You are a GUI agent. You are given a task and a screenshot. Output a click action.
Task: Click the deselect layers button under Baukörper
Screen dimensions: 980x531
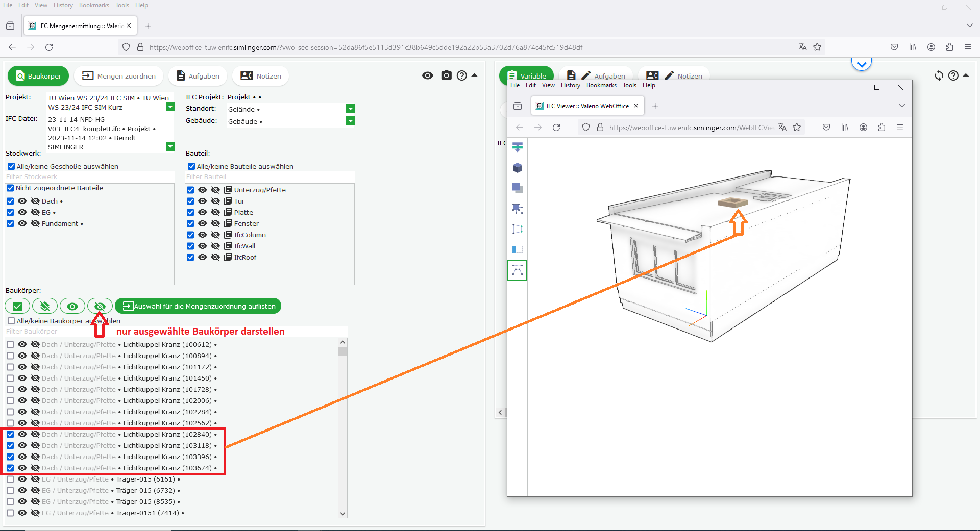coord(45,306)
